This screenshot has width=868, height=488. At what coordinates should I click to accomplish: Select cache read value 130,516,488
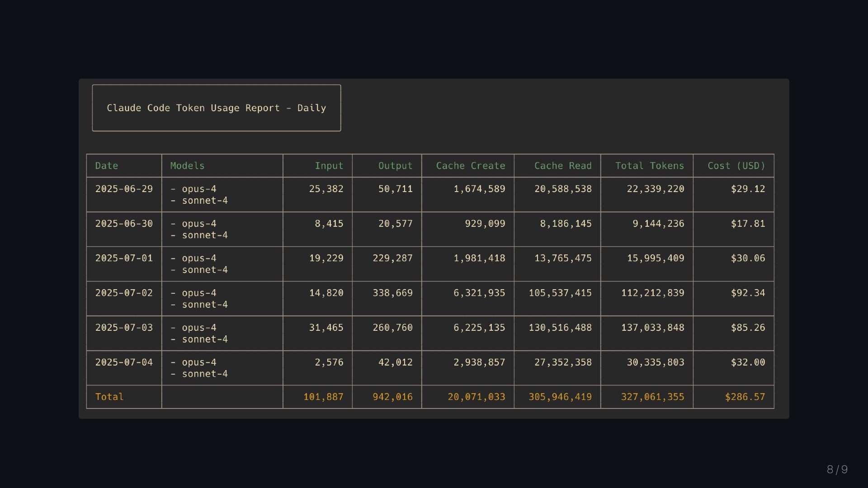point(560,328)
